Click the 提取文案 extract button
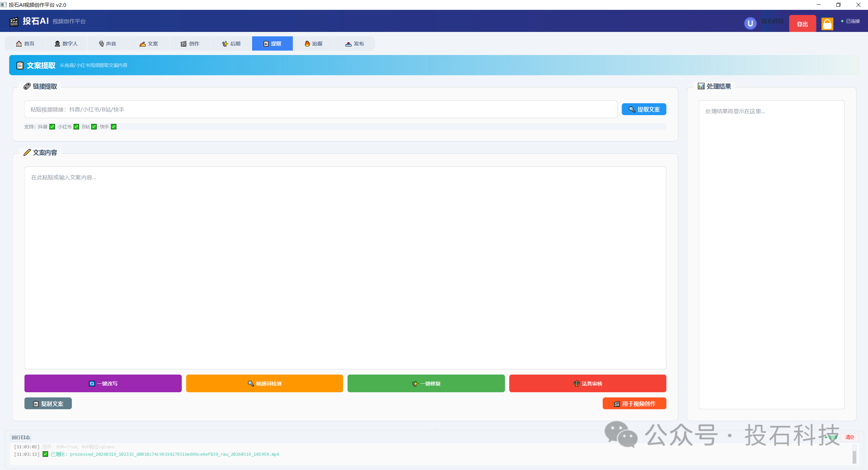Screen dimensions: 868x470 [644, 109]
